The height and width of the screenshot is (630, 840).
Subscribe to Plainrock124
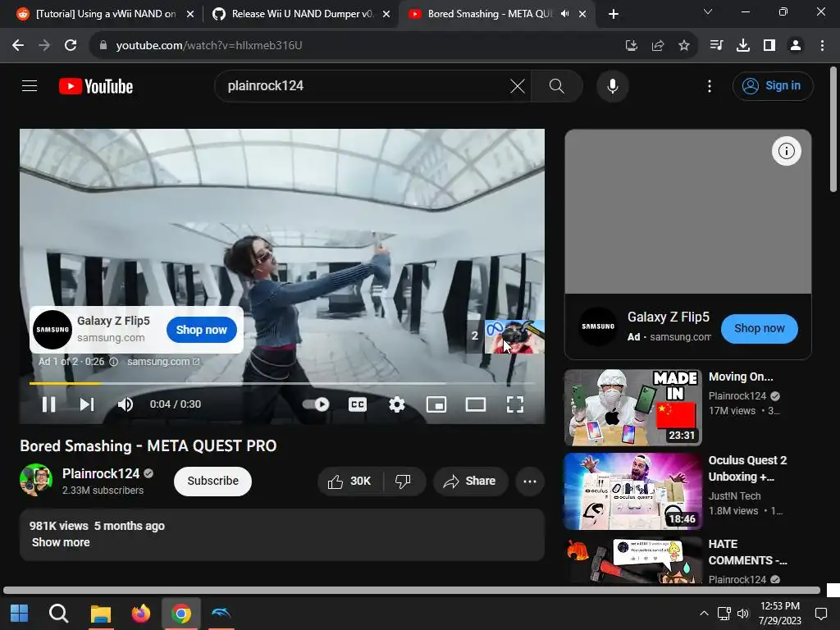coord(212,481)
